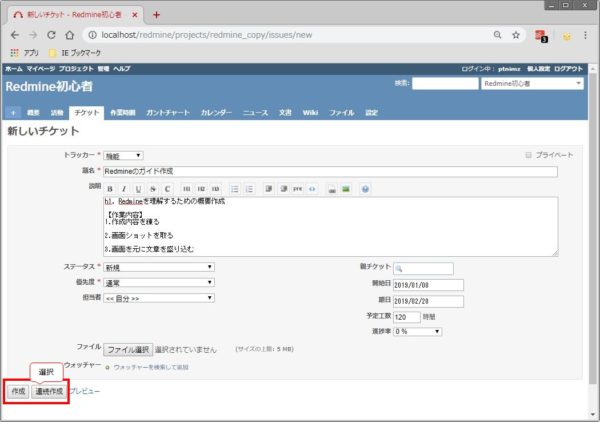Image resolution: width=600 pixels, height=422 pixels.
Task: Insert Heading 3 with H3 icon
Action: pos(215,189)
